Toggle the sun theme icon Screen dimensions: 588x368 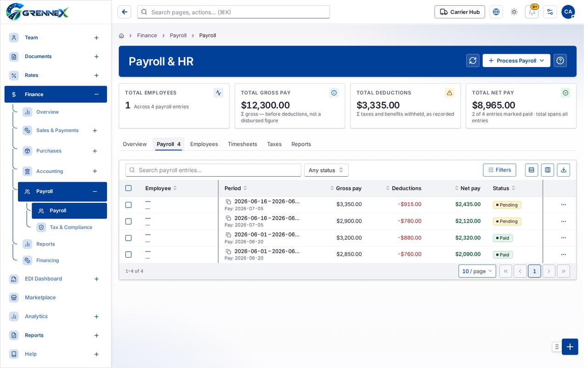[x=514, y=12]
